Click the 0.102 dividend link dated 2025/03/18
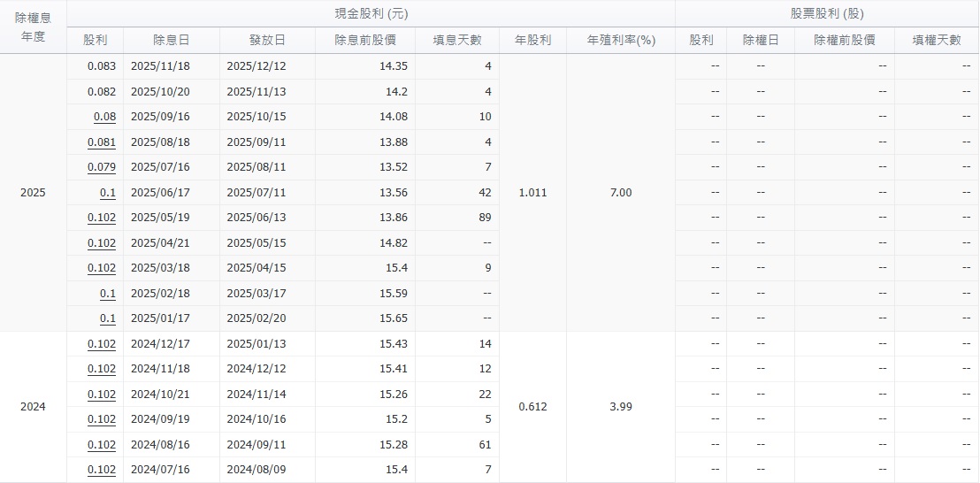The image size is (980, 483). pyautogui.click(x=102, y=268)
